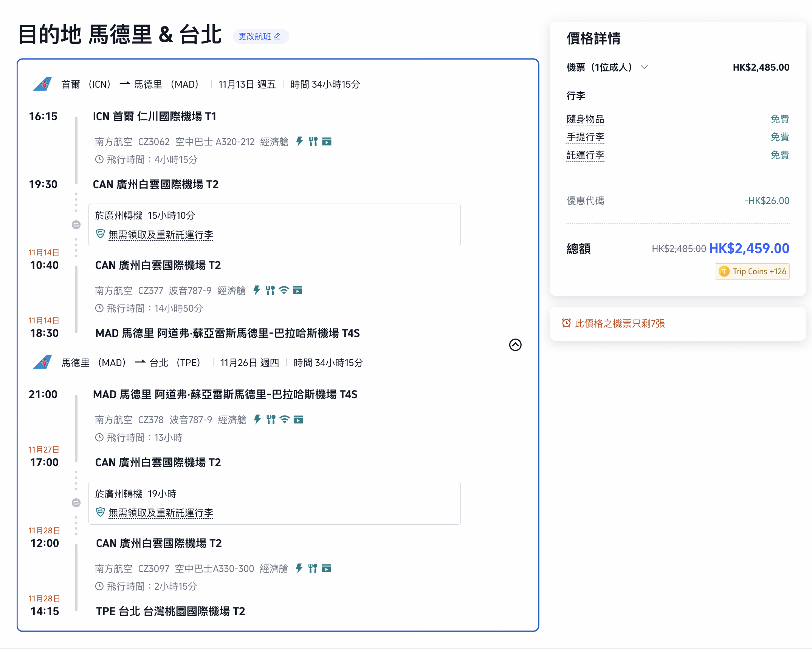Click 於廣州轉機 15小時10分 layover text
Viewport: 812px width, 649px height.
coord(145,215)
